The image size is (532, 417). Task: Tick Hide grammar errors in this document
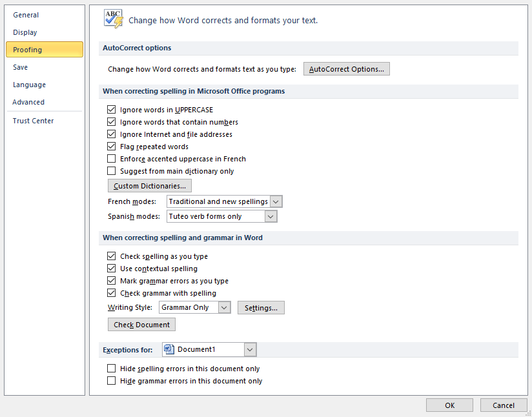(112, 381)
